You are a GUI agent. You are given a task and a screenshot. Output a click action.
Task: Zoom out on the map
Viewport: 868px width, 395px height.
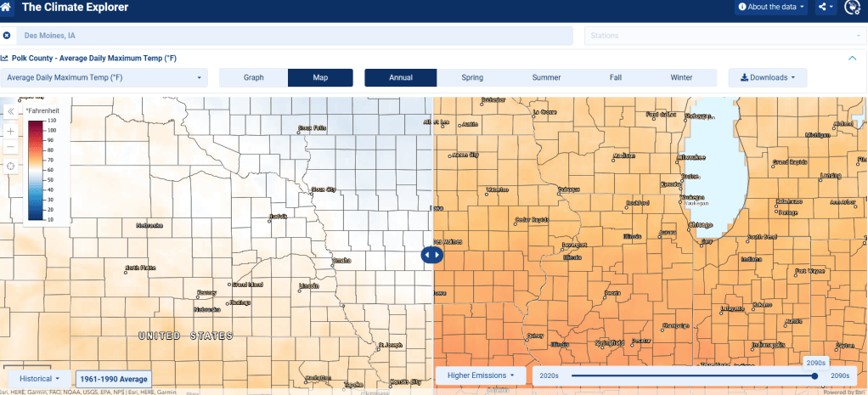10,147
